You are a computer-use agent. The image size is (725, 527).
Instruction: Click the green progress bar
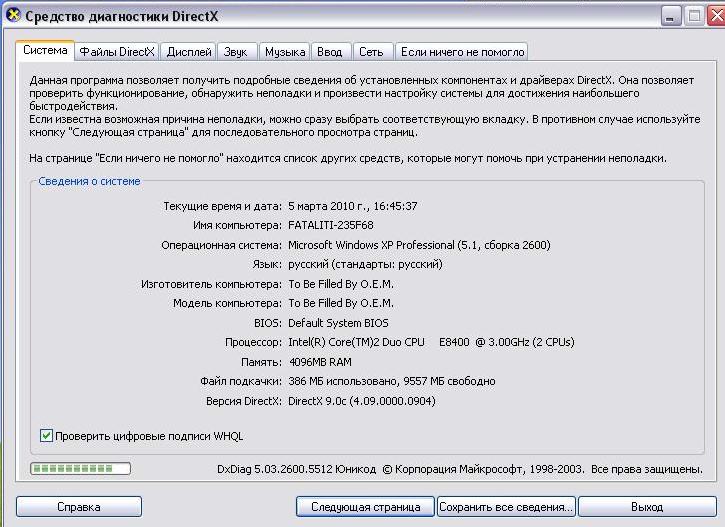(x=80, y=469)
